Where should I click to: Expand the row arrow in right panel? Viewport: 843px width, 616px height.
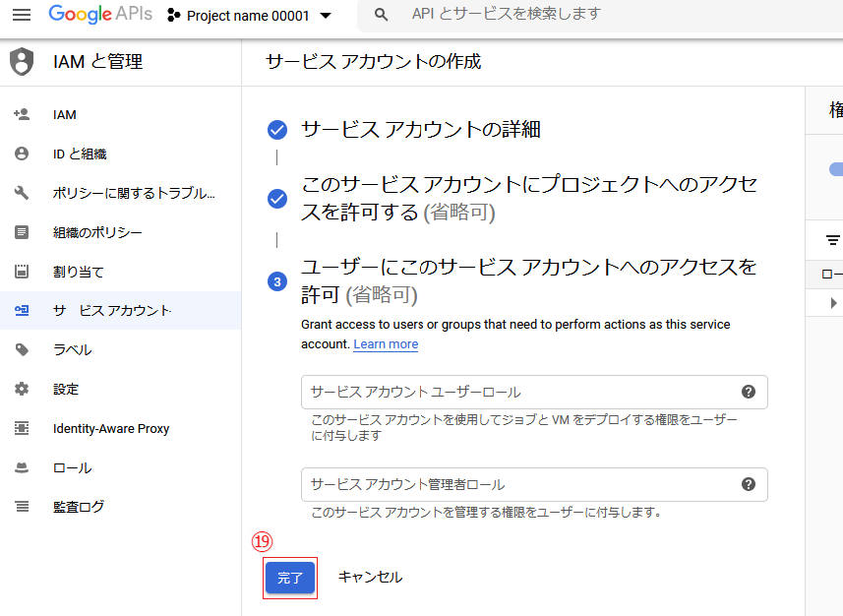tap(834, 303)
